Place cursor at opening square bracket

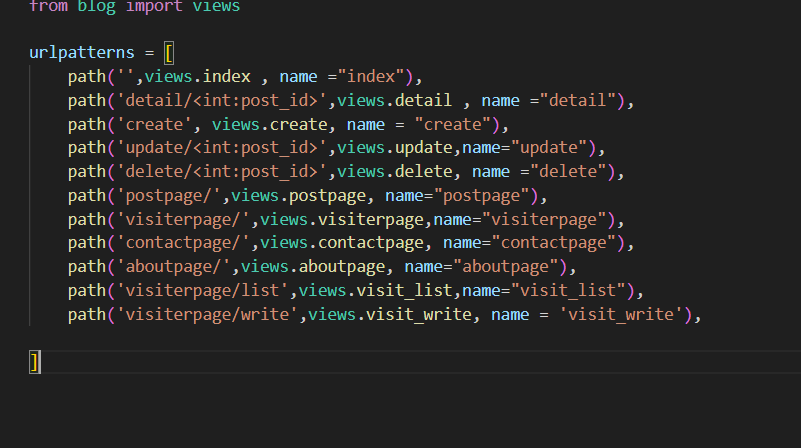pos(169,53)
